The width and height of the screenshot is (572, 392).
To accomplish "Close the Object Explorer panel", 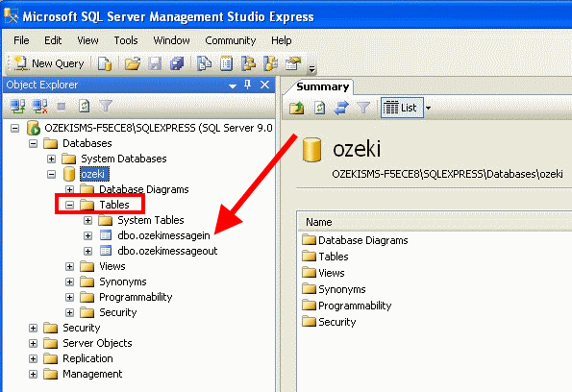I will [x=264, y=85].
